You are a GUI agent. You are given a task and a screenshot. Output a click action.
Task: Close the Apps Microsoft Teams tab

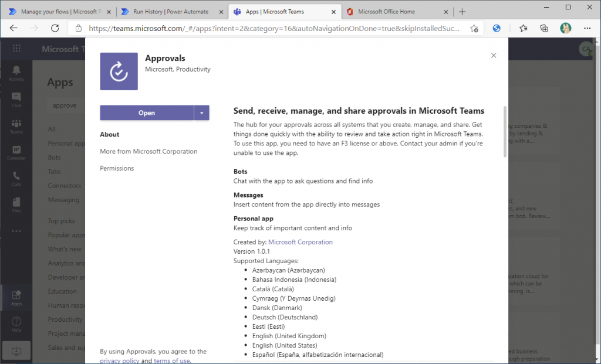tap(333, 12)
